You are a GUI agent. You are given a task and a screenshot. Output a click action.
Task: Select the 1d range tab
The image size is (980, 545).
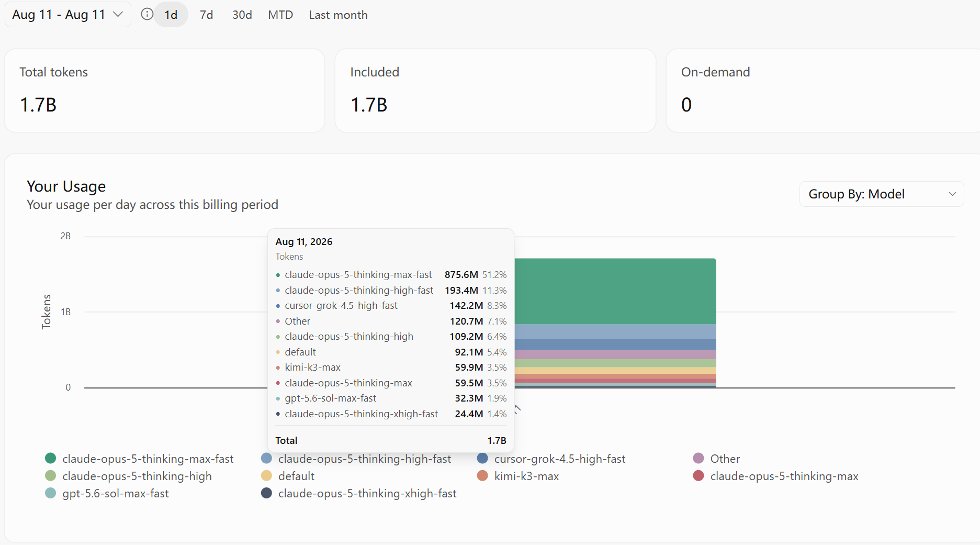[171, 15]
